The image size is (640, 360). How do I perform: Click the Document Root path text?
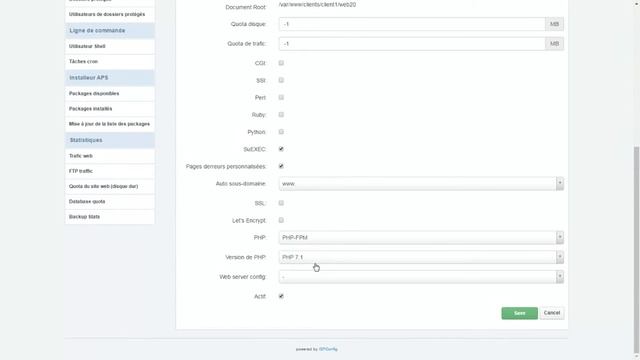[x=317, y=5]
